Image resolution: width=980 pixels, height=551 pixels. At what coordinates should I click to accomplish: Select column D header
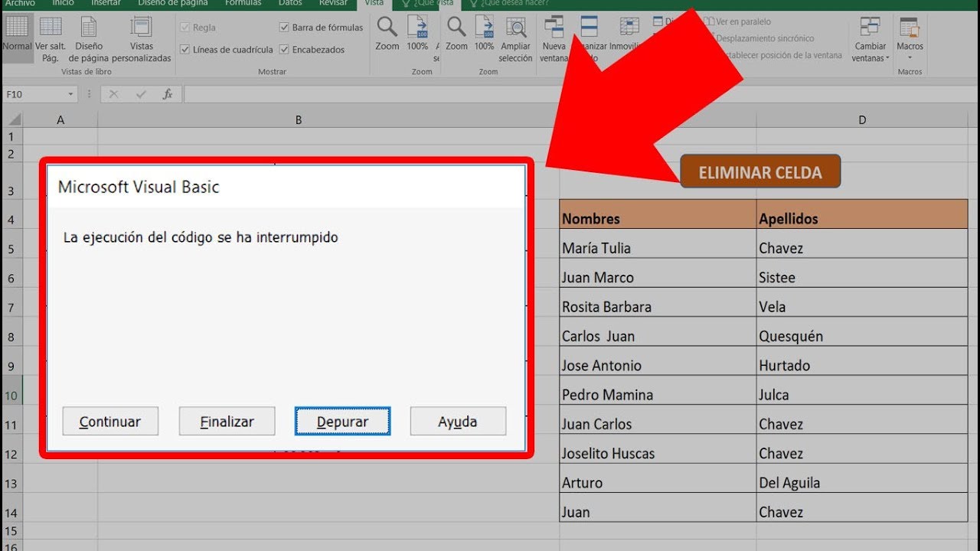[x=862, y=120]
